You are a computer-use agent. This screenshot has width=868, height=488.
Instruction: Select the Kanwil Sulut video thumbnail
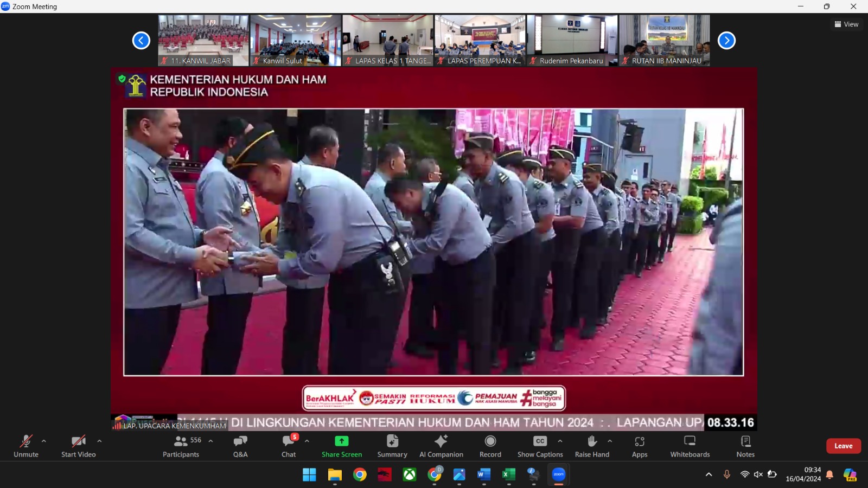(x=296, y=41)
